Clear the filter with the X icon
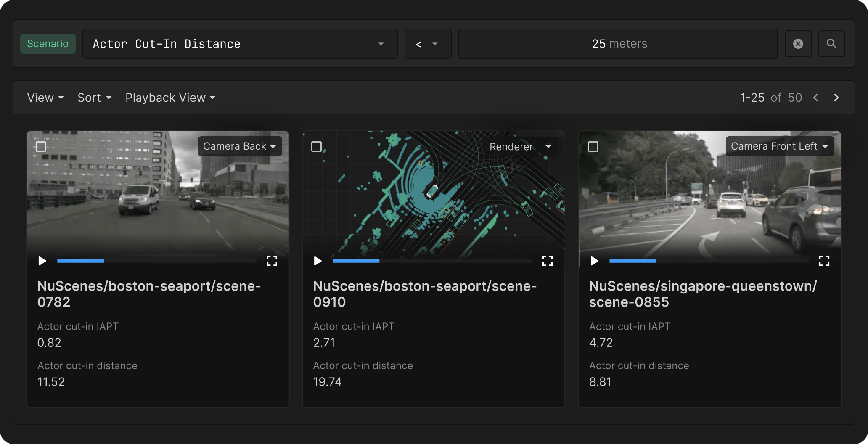This screenshot has height=444, width=868. click(798, 44)
